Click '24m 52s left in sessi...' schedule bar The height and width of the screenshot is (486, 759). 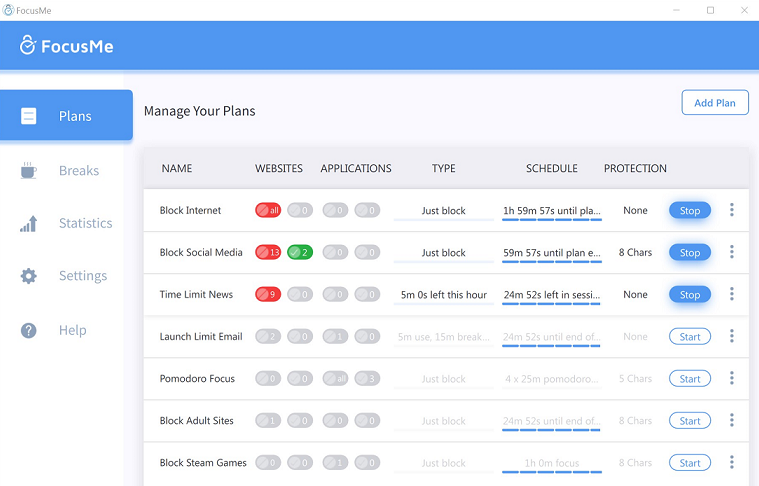click(x=552, y=304)
